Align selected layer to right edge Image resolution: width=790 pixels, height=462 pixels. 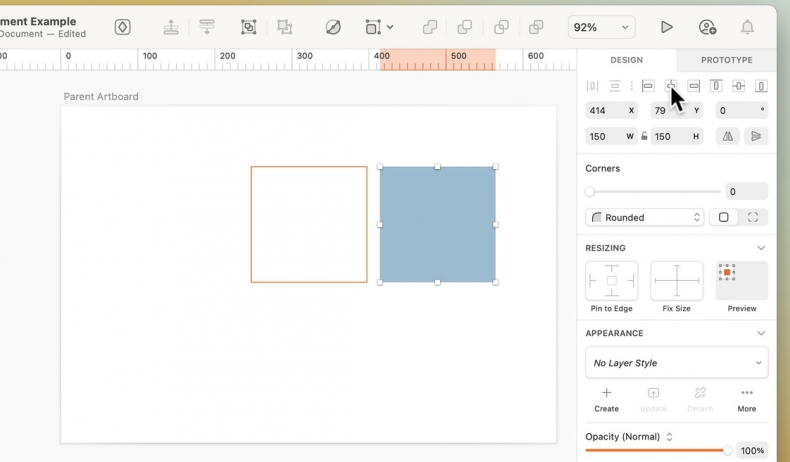[694, 86]
